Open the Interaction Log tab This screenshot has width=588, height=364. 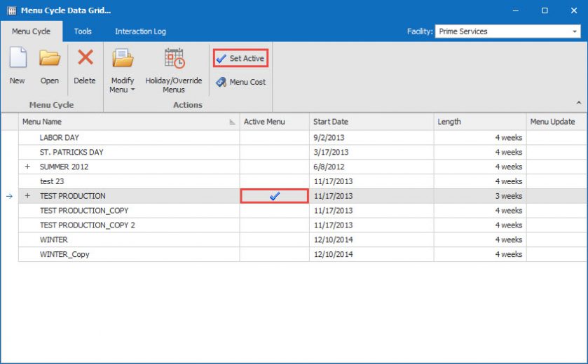(140, 31)
